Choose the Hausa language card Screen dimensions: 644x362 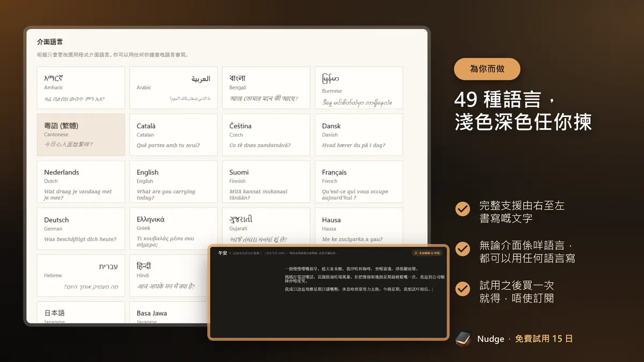[358, 226]
